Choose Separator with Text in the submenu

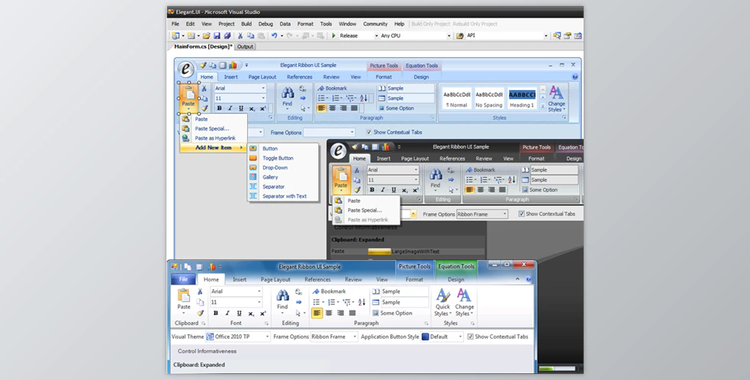[x=283, y=196]
